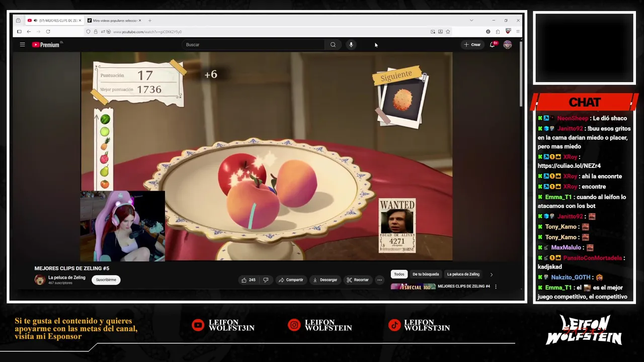The height and width of the screenshot is (362, 644).
Task: Open the list all tabs dropdown
Action: pos(471,21)
